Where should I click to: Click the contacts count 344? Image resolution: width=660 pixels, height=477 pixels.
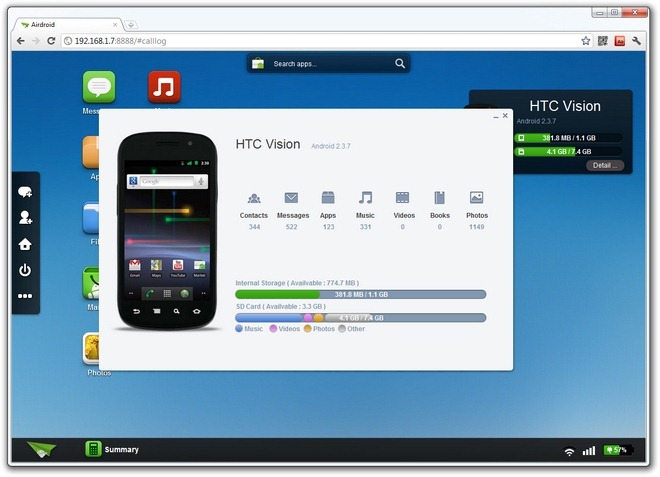(254, 227)
